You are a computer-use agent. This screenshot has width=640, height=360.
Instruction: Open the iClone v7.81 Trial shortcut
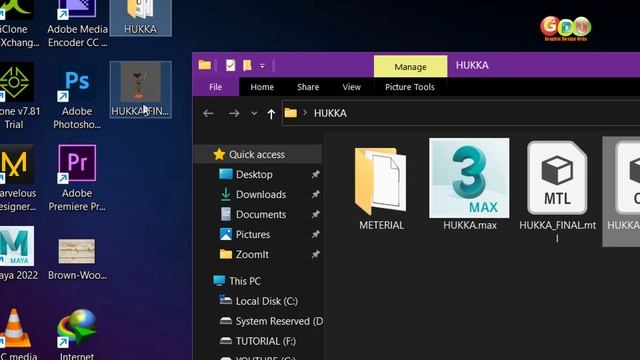[x=17, y=96]
